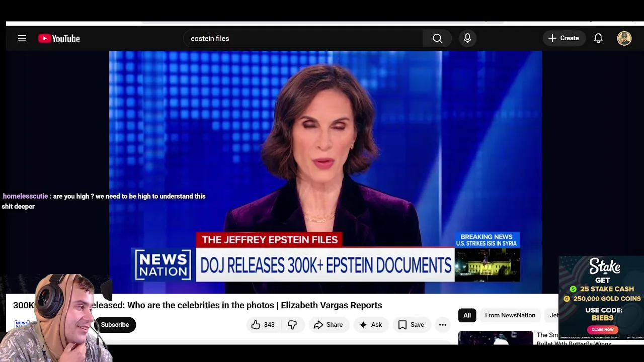Click the 'Claim Now' button in Stake ad
This screenshot has height=362, width=644.
602,329
